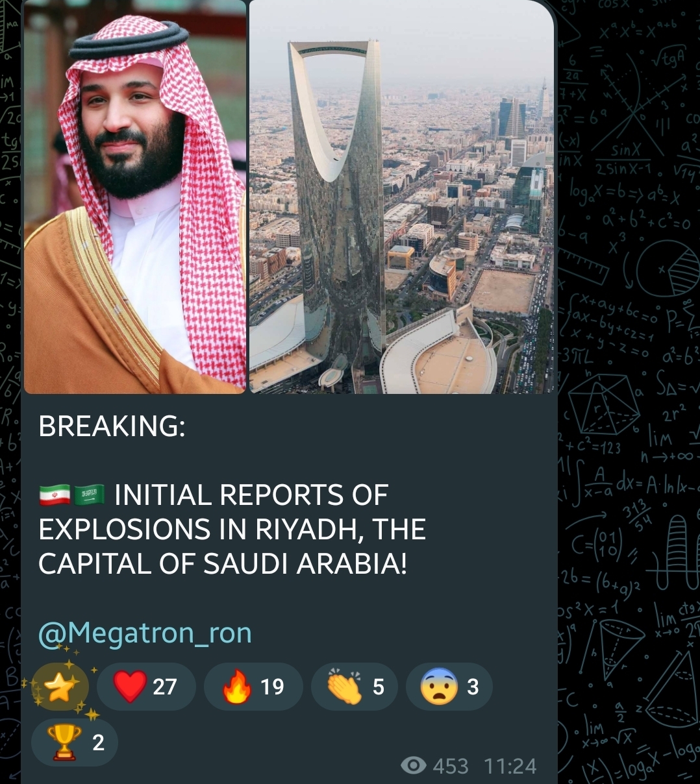Open the portrait photo of man in keffiyeh

pos(135,197)
